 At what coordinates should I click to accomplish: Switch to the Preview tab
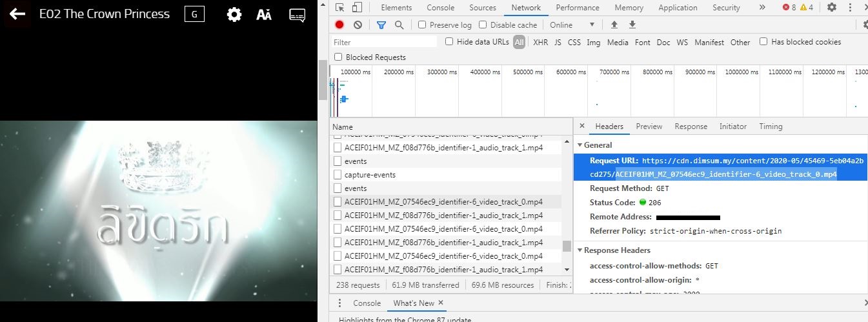pyautogui.click(x=649, y=126)
